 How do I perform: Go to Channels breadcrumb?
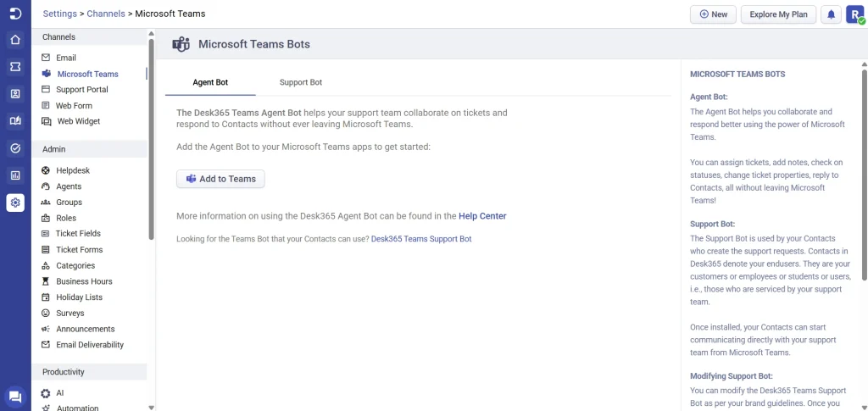pyautogui.click(x=106, y=14)
